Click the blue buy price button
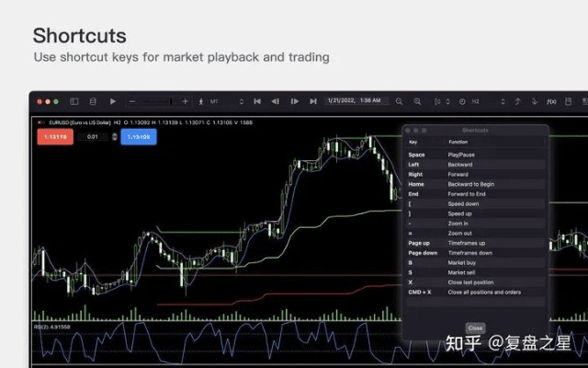The image size is (588, 368). click(139, 137)
